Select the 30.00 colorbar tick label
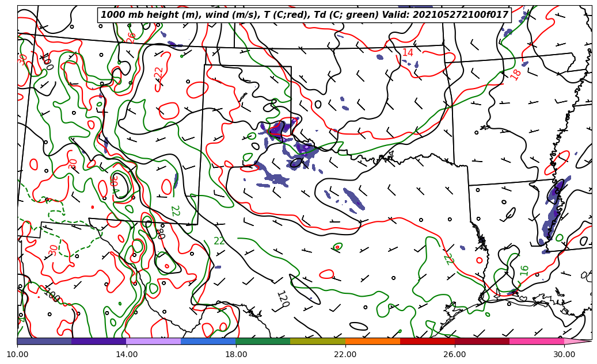Image resolution: width=597 pixels, height=364 pixels. tap(564, 354)
